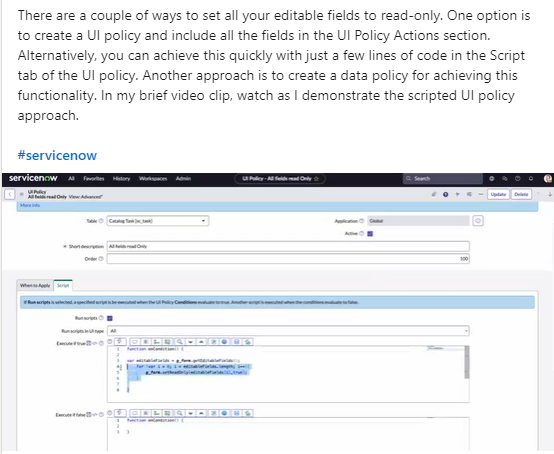Go to next record with down arrow

click(550, 194)
